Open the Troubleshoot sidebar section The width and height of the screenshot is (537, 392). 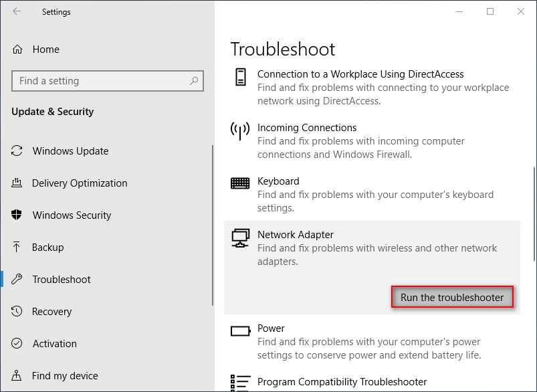point(62,280)
